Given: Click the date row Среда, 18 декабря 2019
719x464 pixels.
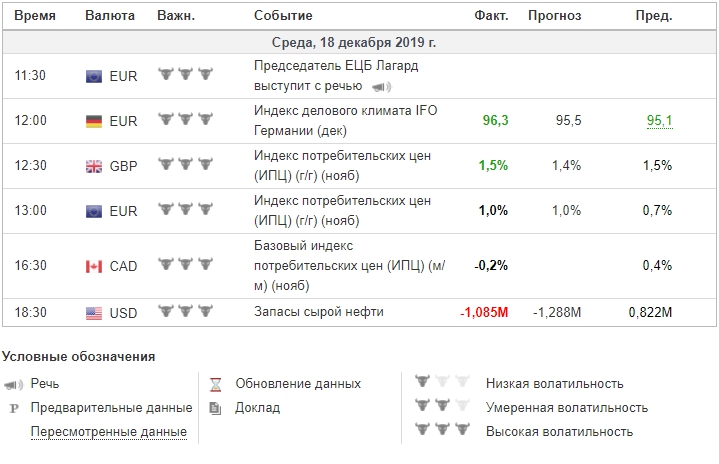Looking at the screenshot, I should tap(354, 43).
